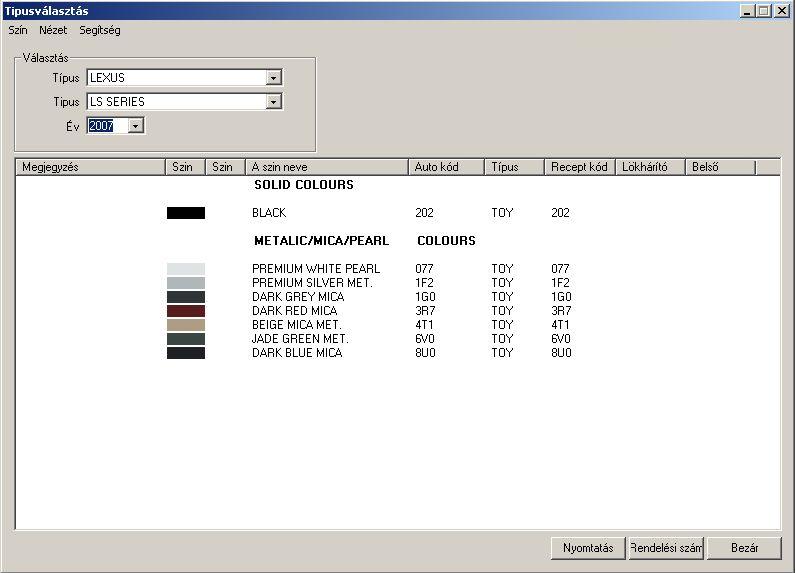Viewport: 795px width, 573px height.
Task: Select the DARK GREY MICA row name
Action: 297,297
